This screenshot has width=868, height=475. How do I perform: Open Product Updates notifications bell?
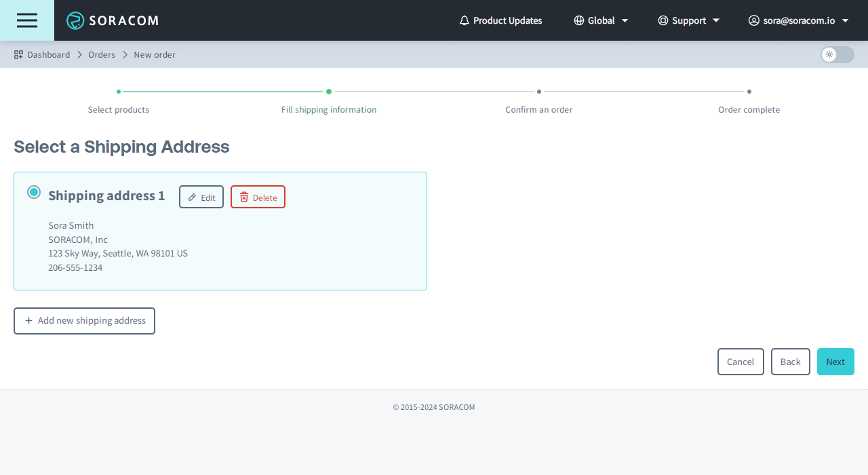pos(464,20)
